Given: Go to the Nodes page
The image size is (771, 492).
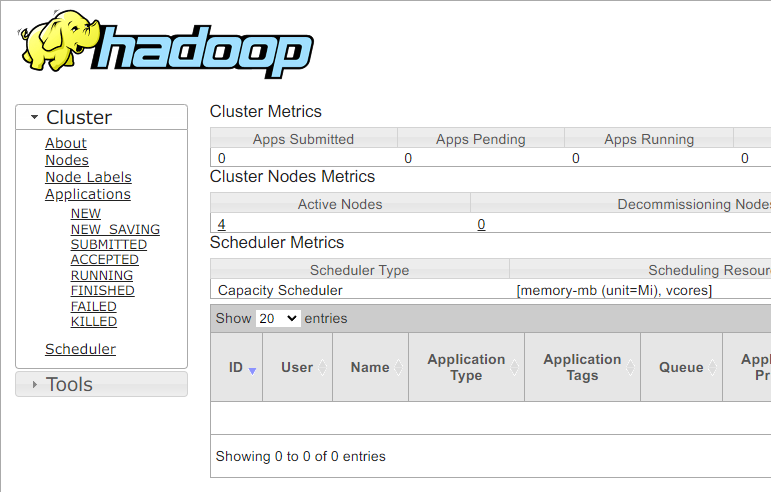Looking at the screenshot, I should (67, 160).
